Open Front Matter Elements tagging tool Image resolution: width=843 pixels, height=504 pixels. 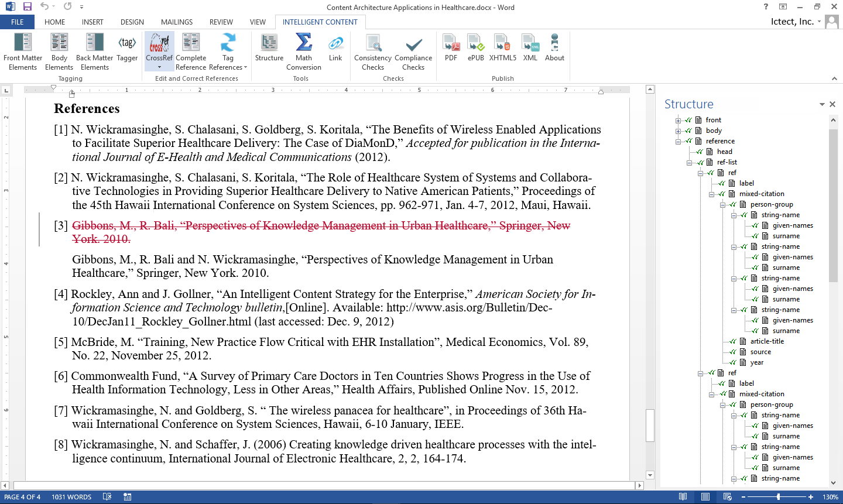pos(23,52)
